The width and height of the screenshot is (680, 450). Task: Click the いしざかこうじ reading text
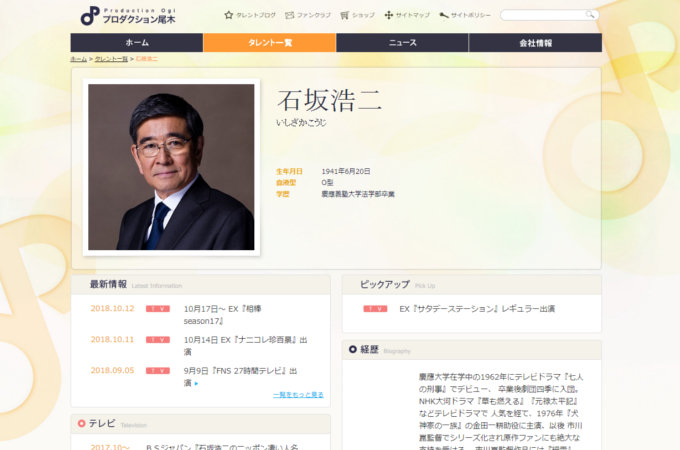pyautogui.click(x=301, y=123)
